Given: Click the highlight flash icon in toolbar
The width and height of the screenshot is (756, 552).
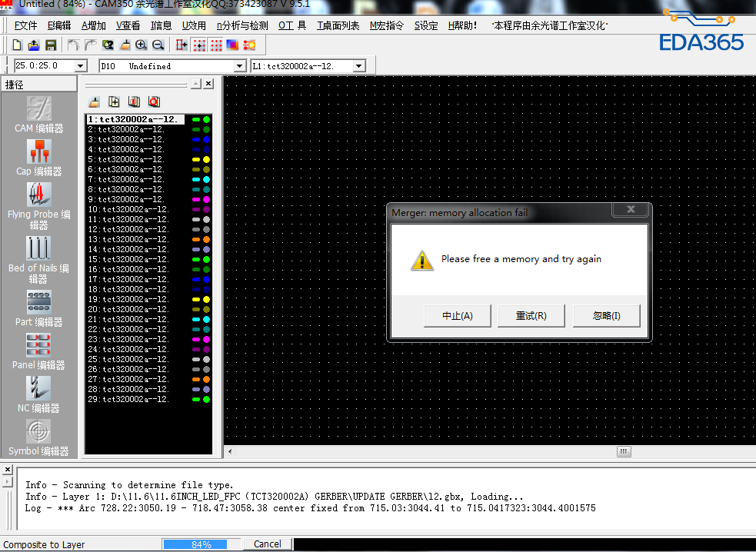Looking at the screenshot, I should point(249,45).
